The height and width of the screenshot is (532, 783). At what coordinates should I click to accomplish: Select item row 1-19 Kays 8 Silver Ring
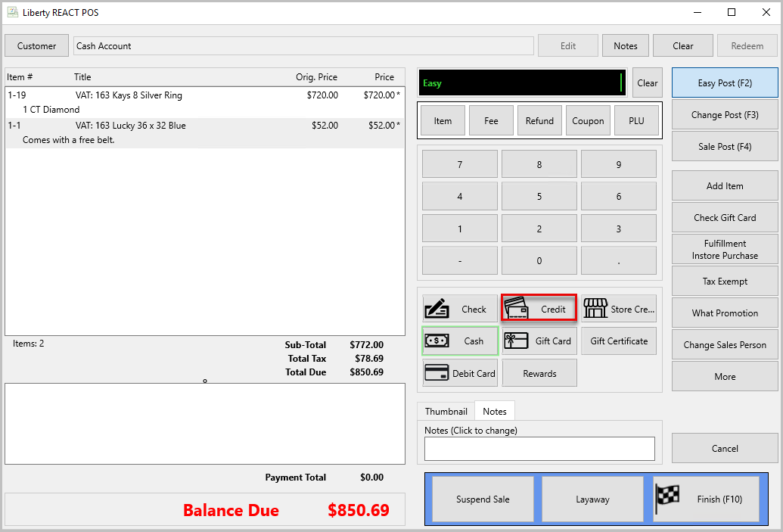tap(205, 102)
